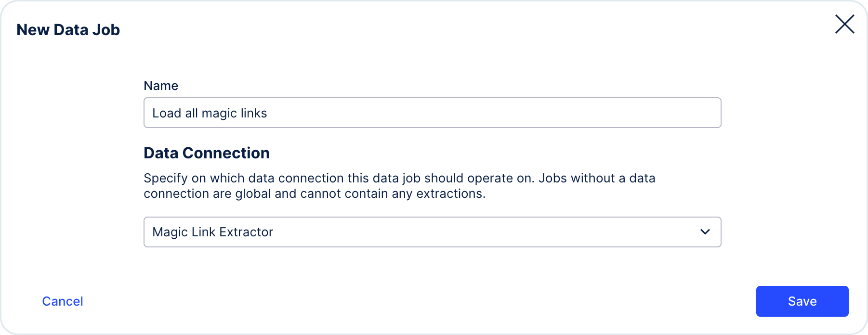Click the X icon at top right
Viewport: 868px width, 335px height.
[x=844, y=24]
